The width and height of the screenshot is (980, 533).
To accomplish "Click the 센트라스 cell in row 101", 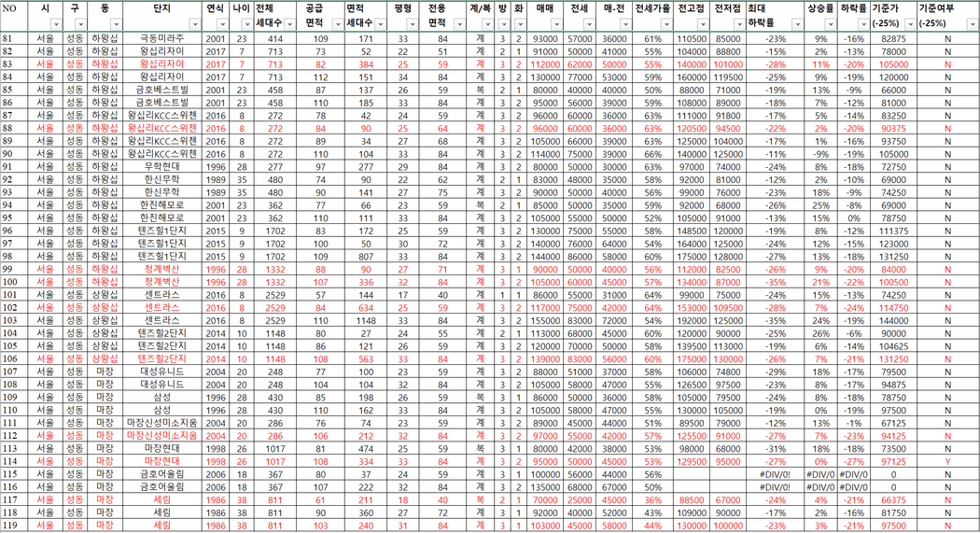I will [x=161, y=295].
